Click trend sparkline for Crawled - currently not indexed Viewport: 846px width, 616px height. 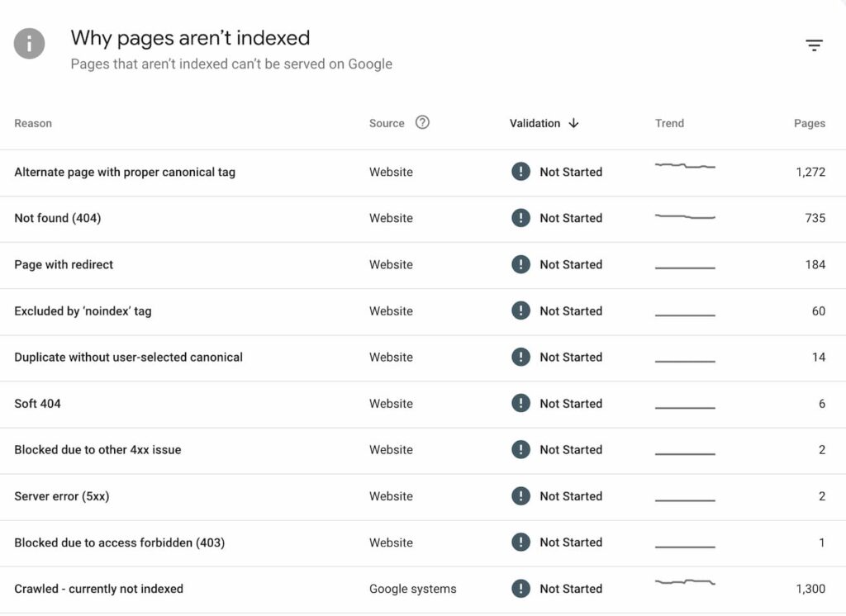point(685,583)
